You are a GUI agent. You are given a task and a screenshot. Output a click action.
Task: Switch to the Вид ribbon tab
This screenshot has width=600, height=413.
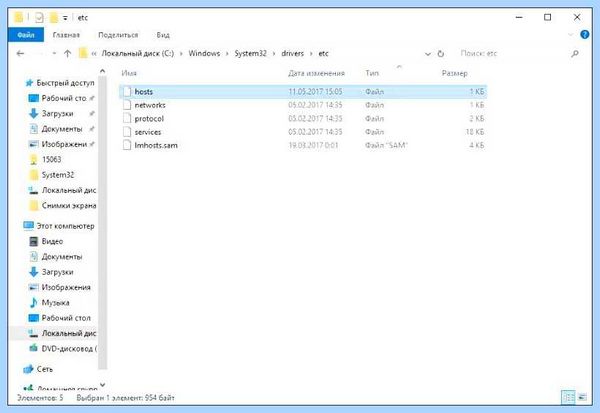163,35
